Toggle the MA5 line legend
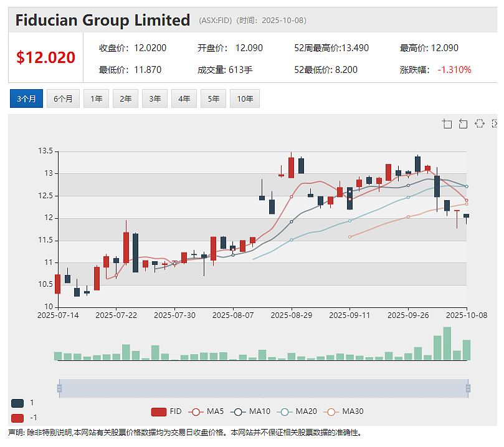The height and width of the screenshot is (447, 504). [x=206, y=411]
